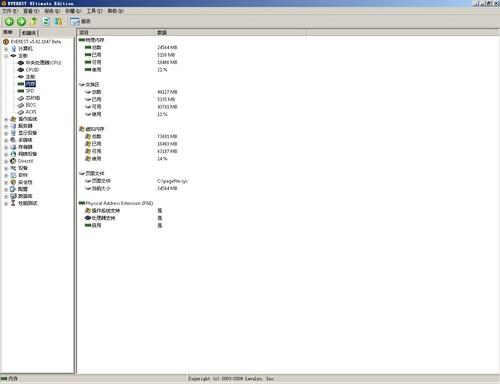The image size is (500, 384).
Task: Open the Favorites (收藏) menu in menu bar
Action: 73,11
